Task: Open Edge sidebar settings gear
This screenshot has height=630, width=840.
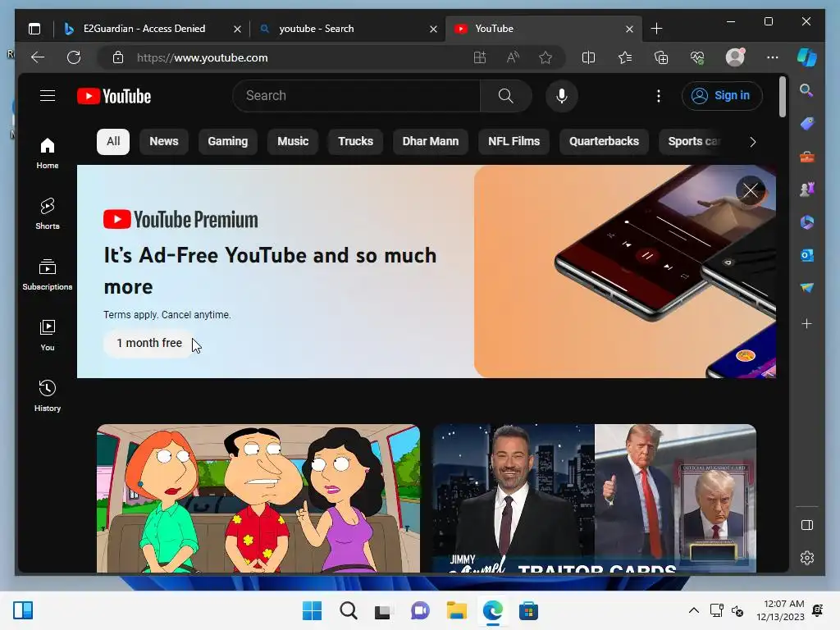Action: click(807, 558)
